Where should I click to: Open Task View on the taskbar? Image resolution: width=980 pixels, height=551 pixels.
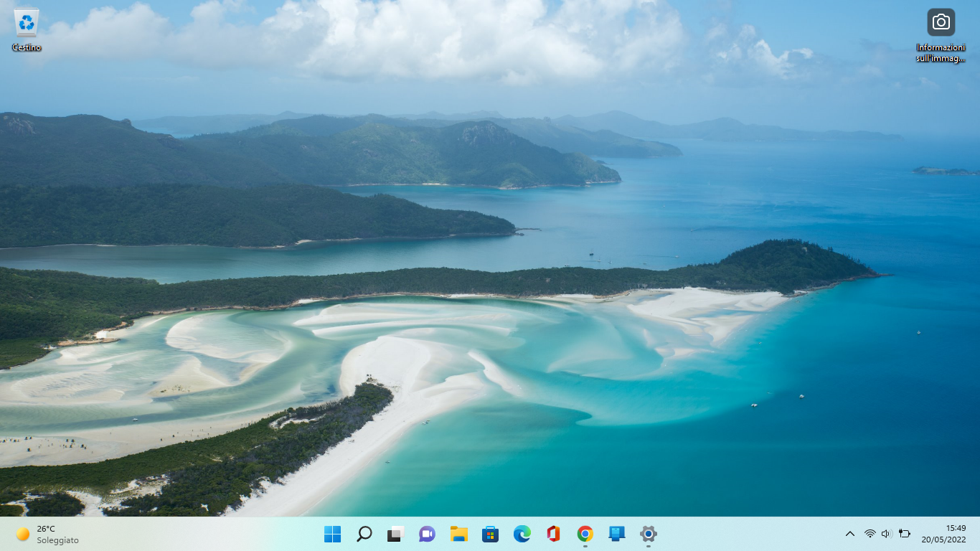(396, 534)
